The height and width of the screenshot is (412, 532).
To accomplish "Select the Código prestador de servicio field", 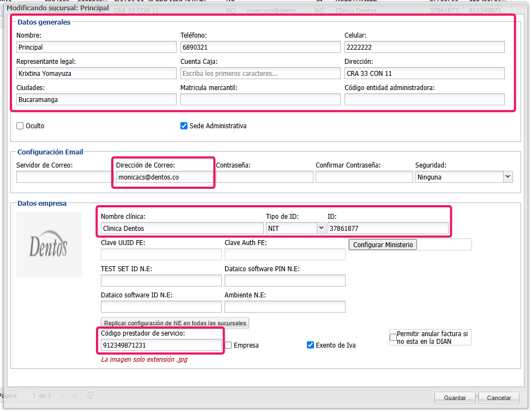I will click(x=161, y=345).
